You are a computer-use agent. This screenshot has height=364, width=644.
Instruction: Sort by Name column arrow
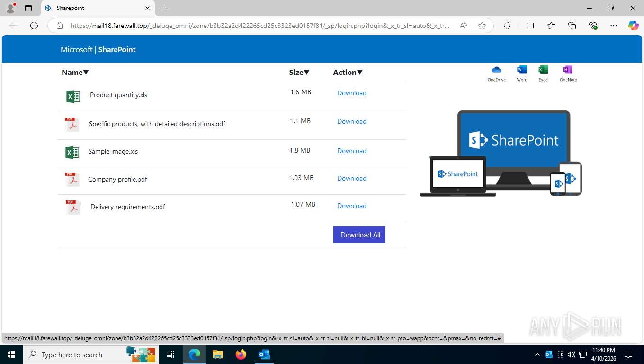86,73
